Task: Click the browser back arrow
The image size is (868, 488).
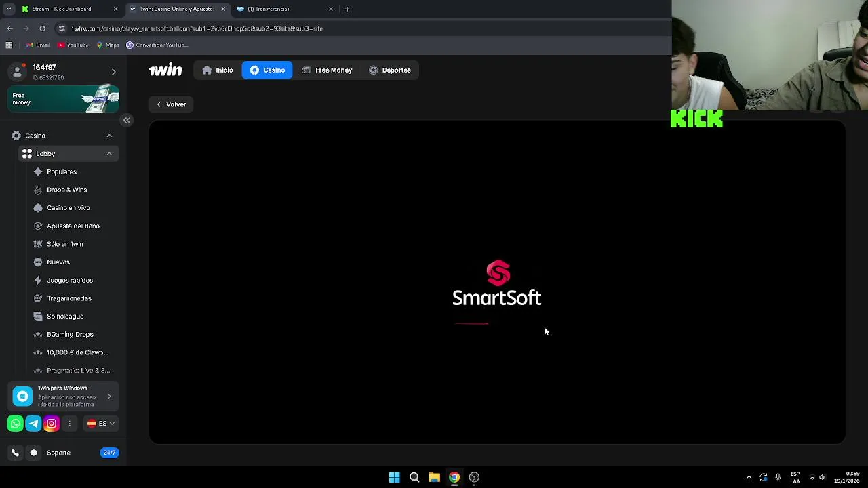Action: (x=10, y=28)
